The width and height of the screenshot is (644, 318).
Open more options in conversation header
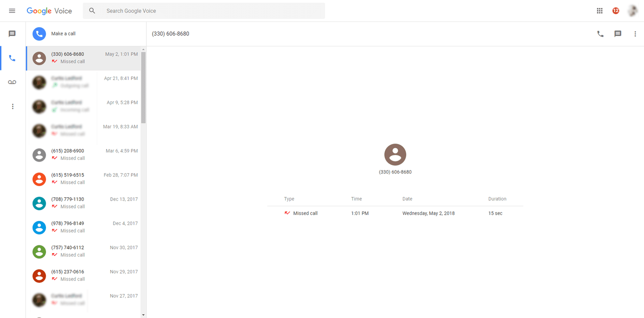coord(635,34)
